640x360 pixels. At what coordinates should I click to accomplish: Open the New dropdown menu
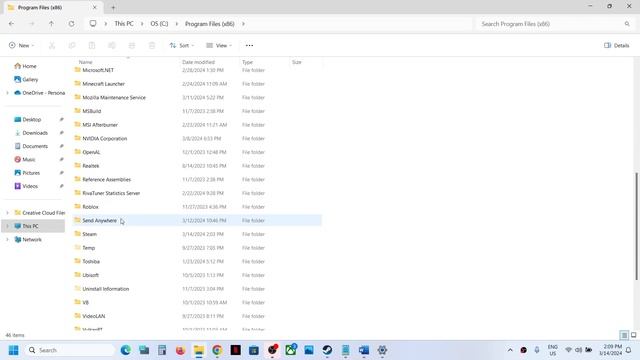(x=21, y=45)
